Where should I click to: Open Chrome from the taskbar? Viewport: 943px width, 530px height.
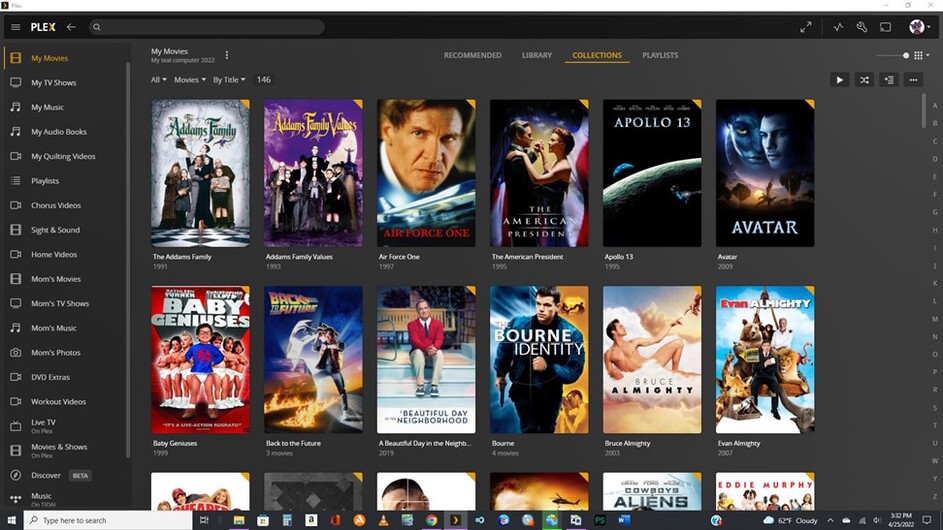[x=431, y=520]
